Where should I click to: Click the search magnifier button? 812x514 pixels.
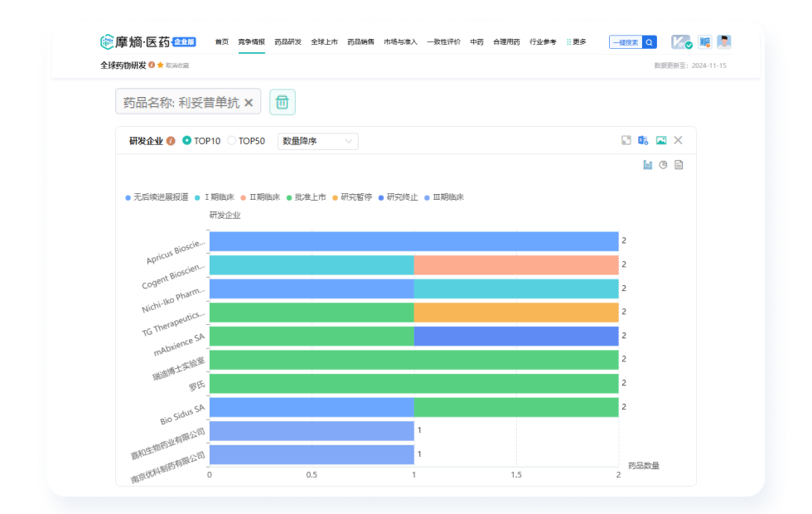click(x=649, y=42)
